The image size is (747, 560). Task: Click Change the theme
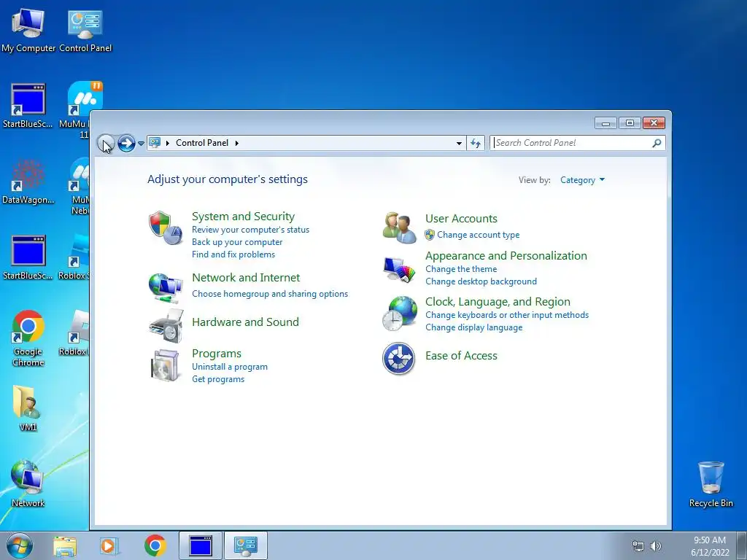pos(461,269)
